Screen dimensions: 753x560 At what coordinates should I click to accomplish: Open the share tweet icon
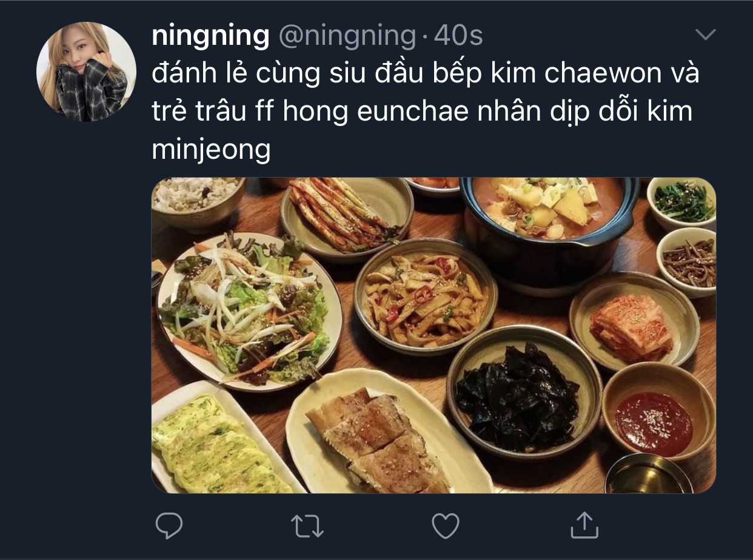tap(584, 525)
